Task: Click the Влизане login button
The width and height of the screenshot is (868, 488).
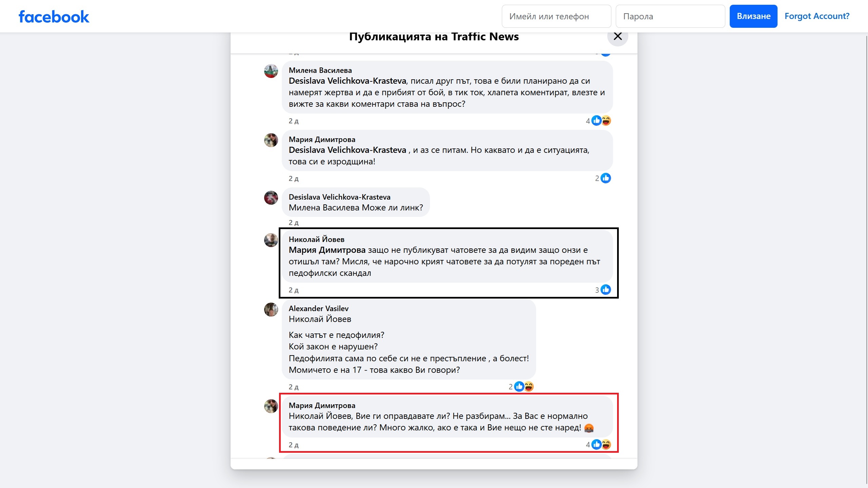Action: (x=753, y=16)
